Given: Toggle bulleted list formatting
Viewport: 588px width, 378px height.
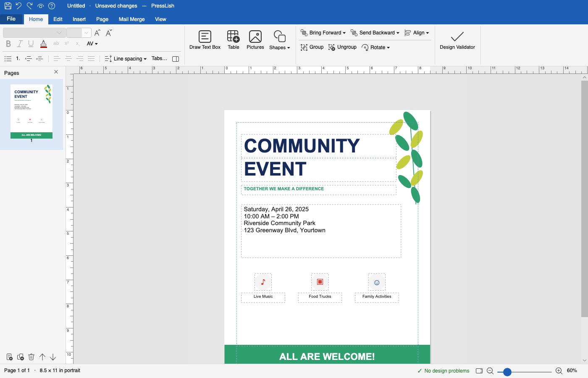Looking at the screenshot, I should click(x=8, y=59).
